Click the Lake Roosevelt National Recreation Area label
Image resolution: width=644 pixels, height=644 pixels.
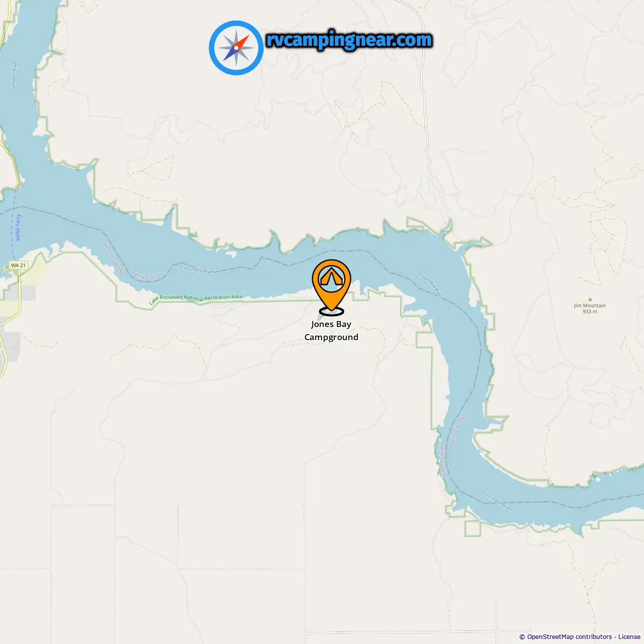coord(195,299)
